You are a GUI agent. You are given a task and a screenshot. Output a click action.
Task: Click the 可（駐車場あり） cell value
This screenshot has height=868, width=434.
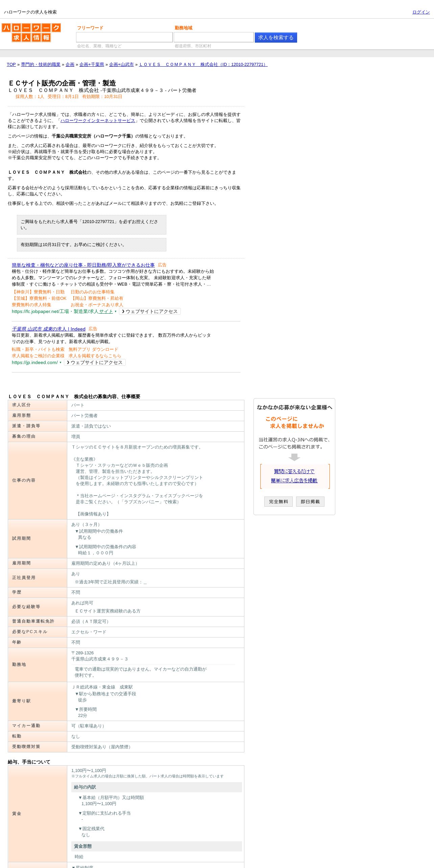click(89, 726)
